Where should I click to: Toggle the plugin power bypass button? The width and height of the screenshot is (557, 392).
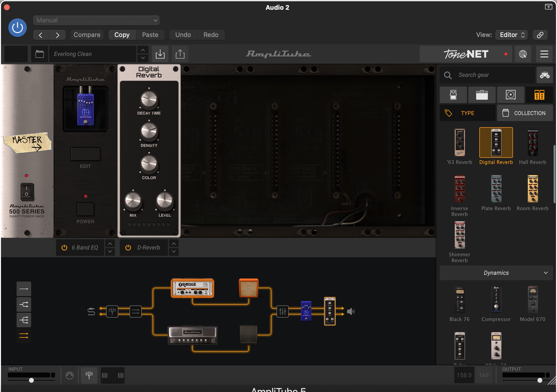[18, 28]
